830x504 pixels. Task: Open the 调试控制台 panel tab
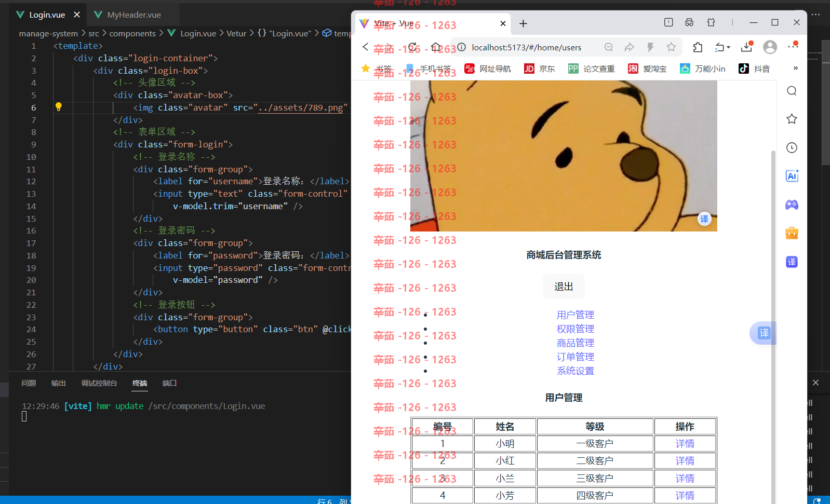tap(99, 383)
